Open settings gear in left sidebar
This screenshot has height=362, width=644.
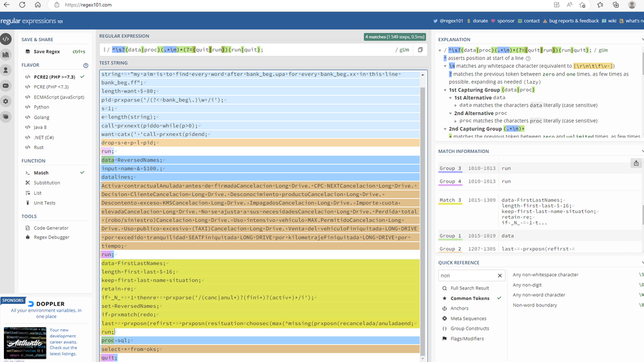tap(6, 101)
